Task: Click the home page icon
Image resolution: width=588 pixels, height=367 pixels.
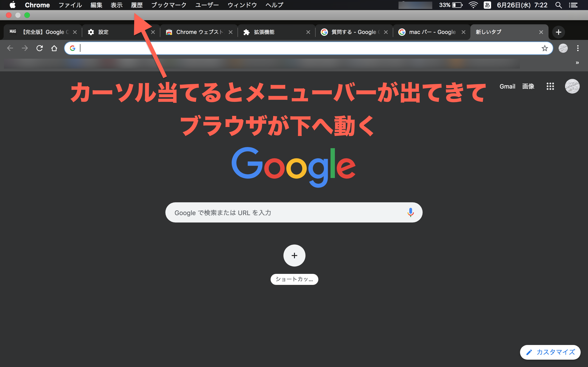Action: [x=54, y=48]
